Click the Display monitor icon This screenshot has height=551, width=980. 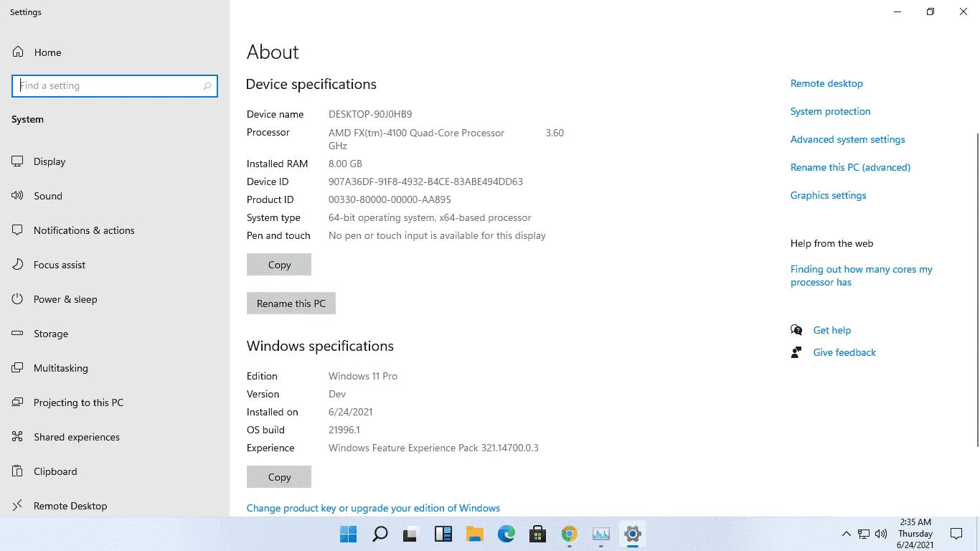[18, 161]
